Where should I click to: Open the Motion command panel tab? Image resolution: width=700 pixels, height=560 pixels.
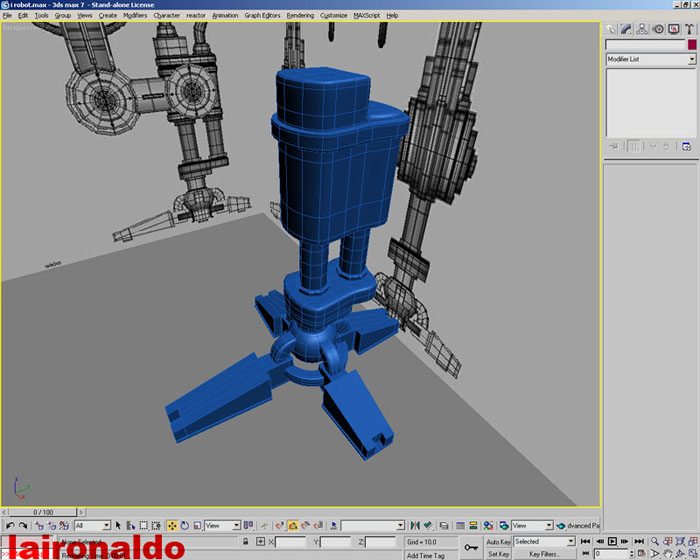tap(658, 29)
